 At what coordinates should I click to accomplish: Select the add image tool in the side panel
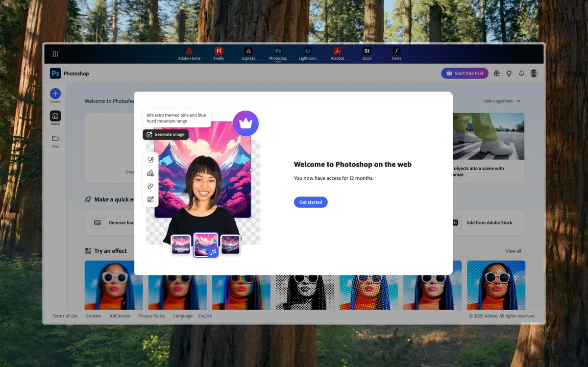(150, 172)
